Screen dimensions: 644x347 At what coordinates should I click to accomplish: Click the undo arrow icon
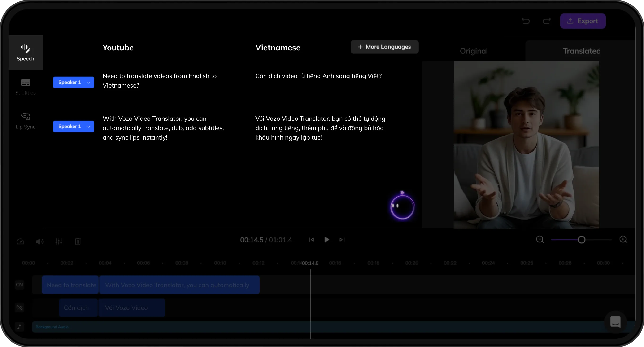tap(526, 21)
